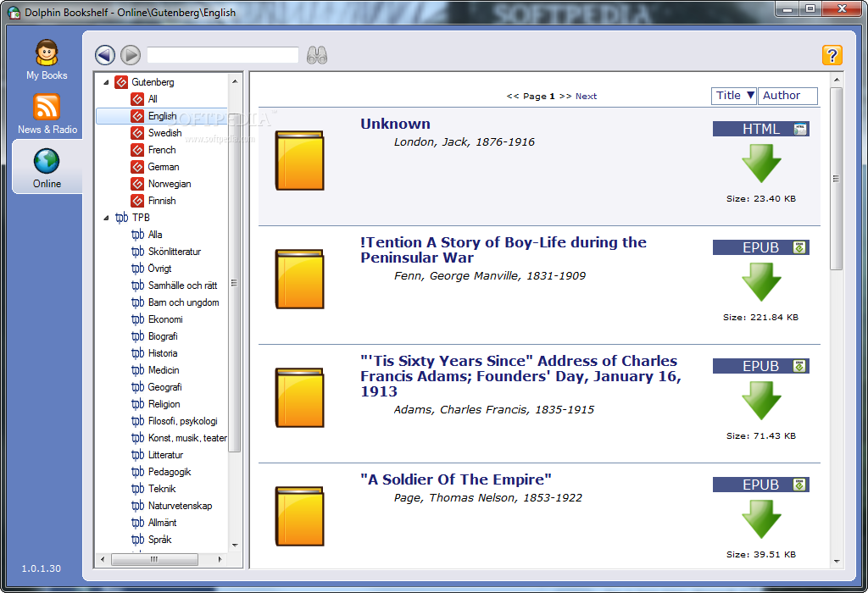Select the Online globe tab

pyautogui.click(x=47, y=167)
